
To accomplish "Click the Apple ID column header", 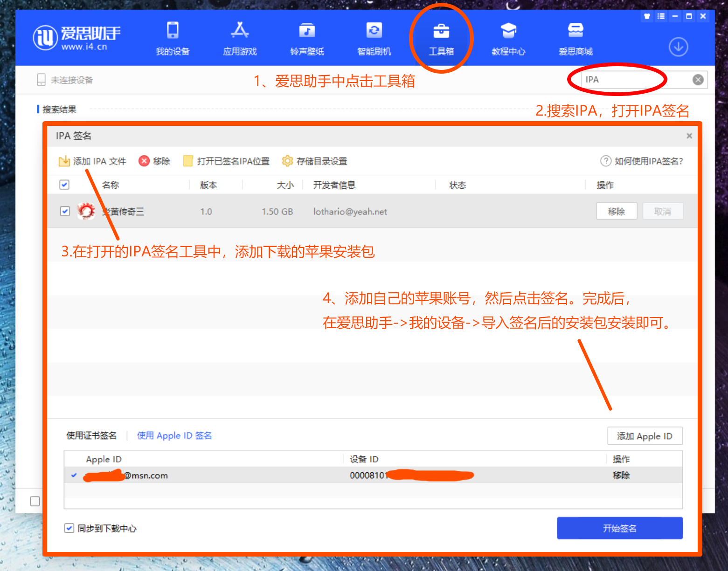I will pos(104,459).
